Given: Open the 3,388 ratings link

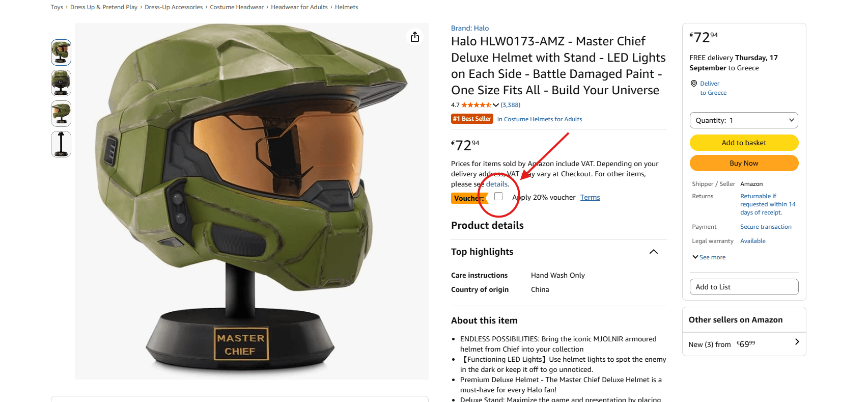Looking at the screenshot, I should (x=511, y=105).
